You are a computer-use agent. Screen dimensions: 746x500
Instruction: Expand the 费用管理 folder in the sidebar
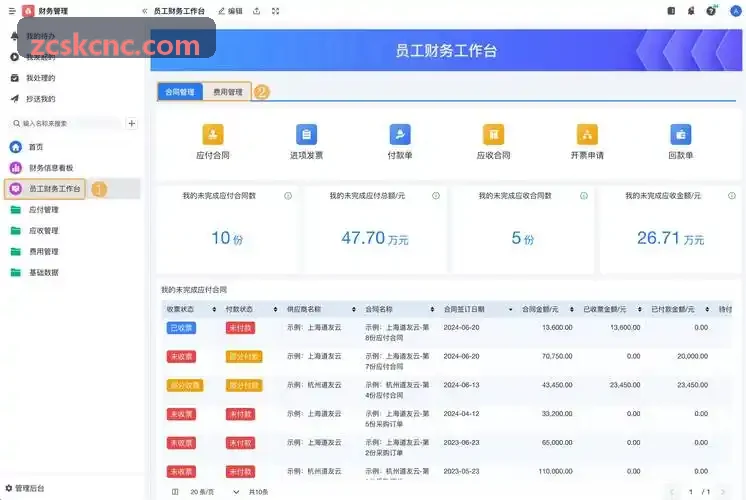[x=43, y=252]
